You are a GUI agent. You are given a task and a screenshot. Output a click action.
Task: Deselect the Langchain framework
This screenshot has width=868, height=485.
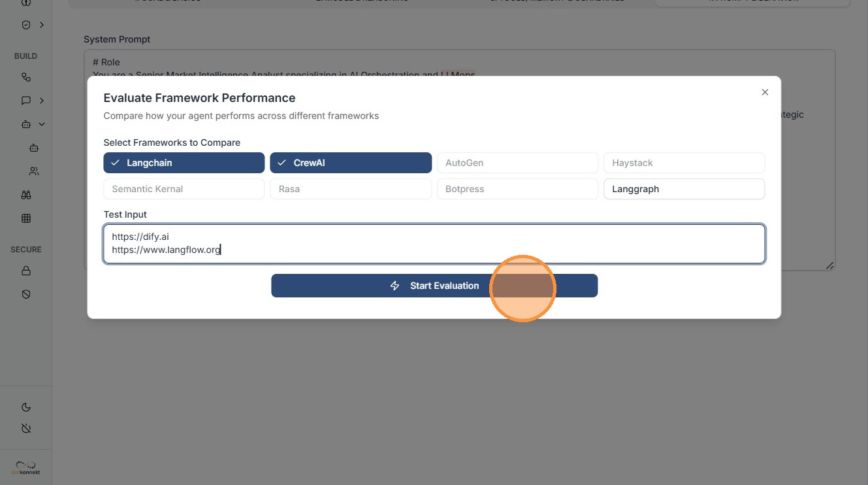184,163
